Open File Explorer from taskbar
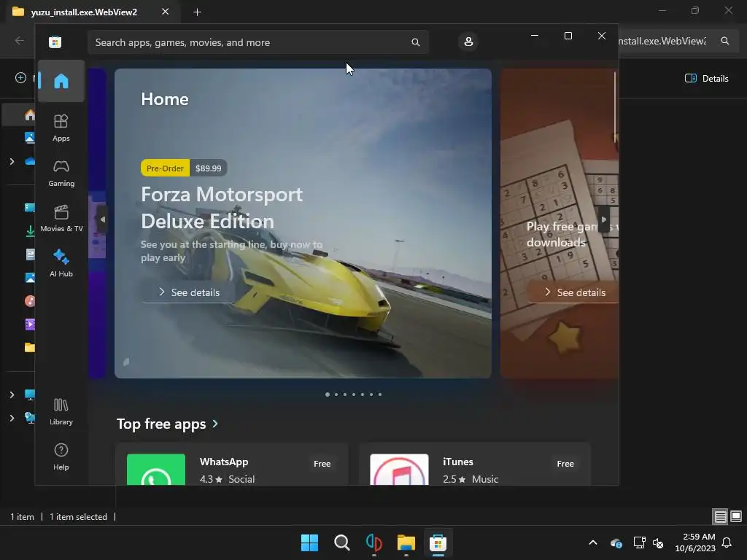This screenshot has width=747, height=560. pyautogui.click(x=406, y=542)
